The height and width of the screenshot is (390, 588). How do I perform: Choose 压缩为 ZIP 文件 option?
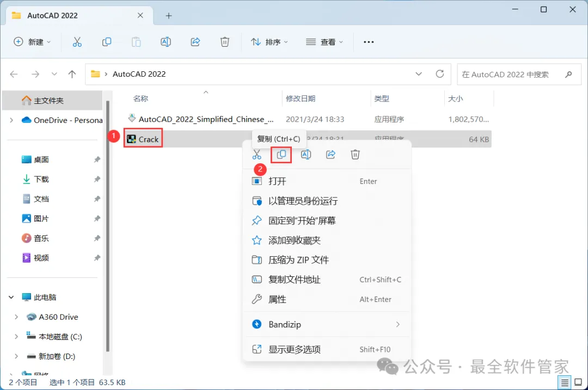(327, 260)
